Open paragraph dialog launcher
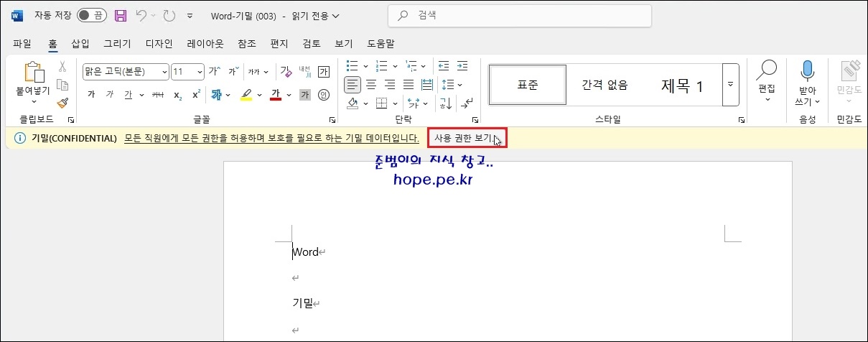Viewport: 868px width, 342px height. tap(475, 120)
